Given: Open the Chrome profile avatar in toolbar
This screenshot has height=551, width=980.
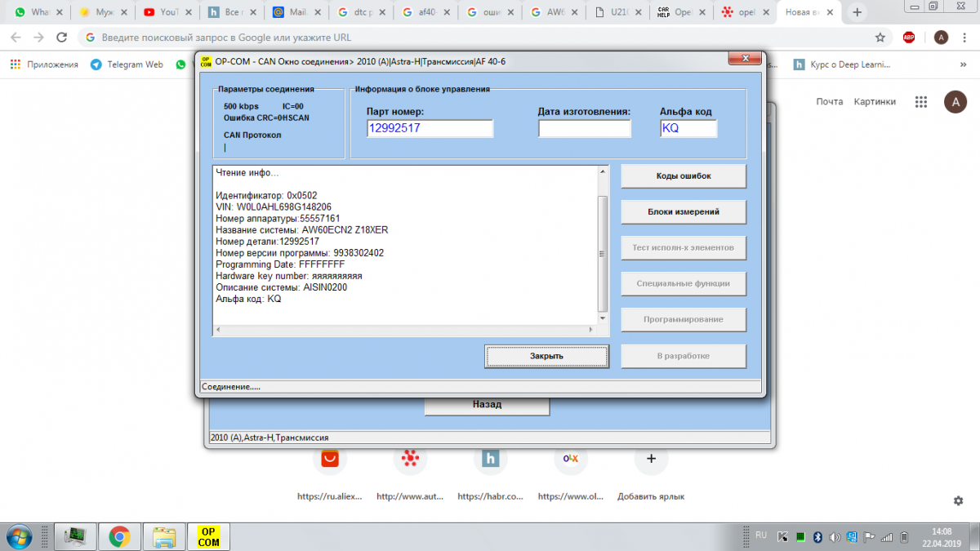Looking at the screenshot, I should (x=941, y=38).
